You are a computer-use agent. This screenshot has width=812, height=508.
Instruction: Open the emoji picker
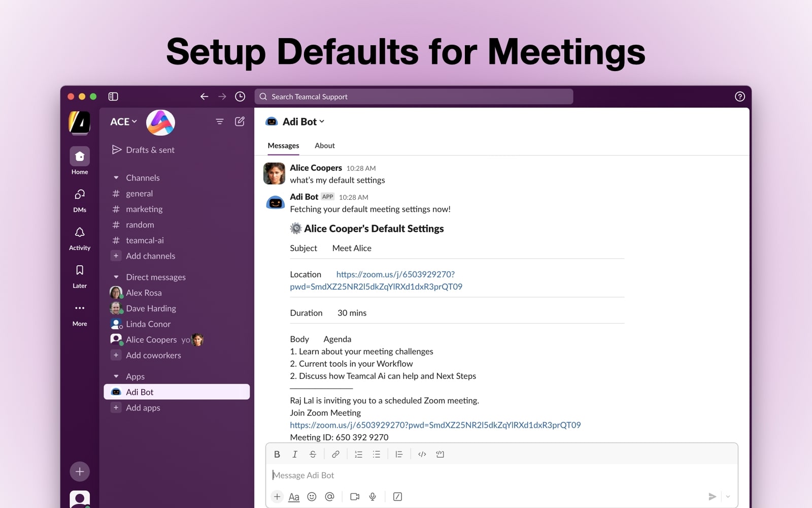[x=312, y=497]
